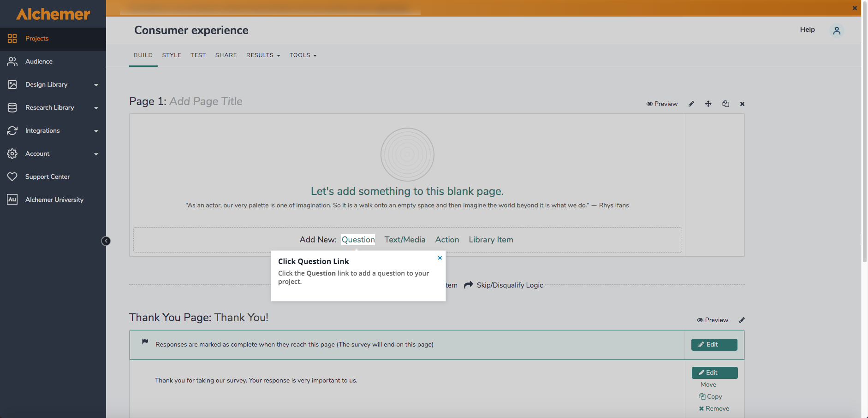This screenshot has height=418, width=868.
Task: Open the Results dropdown menu
Action: coord(263,55)
